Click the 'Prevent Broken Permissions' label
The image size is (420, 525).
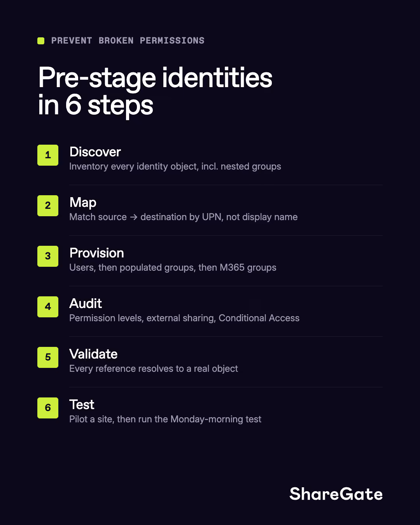click(128, 41)
